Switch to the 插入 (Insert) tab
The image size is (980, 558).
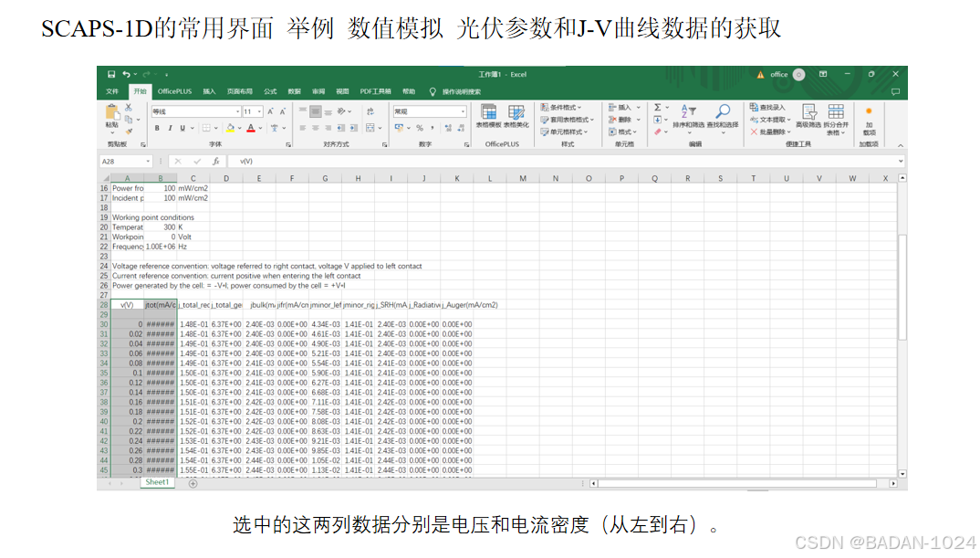209,91
